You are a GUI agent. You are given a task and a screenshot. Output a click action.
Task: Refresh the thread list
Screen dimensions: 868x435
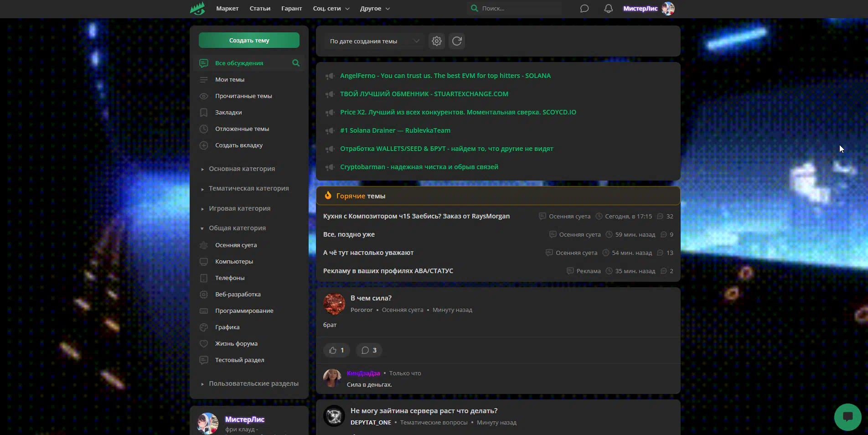[x=457, y=41]
